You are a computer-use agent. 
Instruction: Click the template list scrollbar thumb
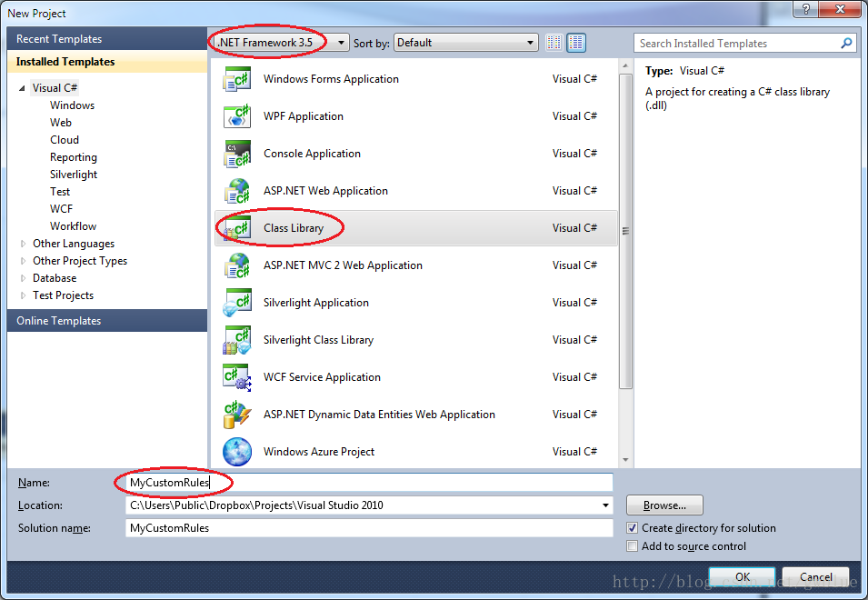(x=625, y=231)
